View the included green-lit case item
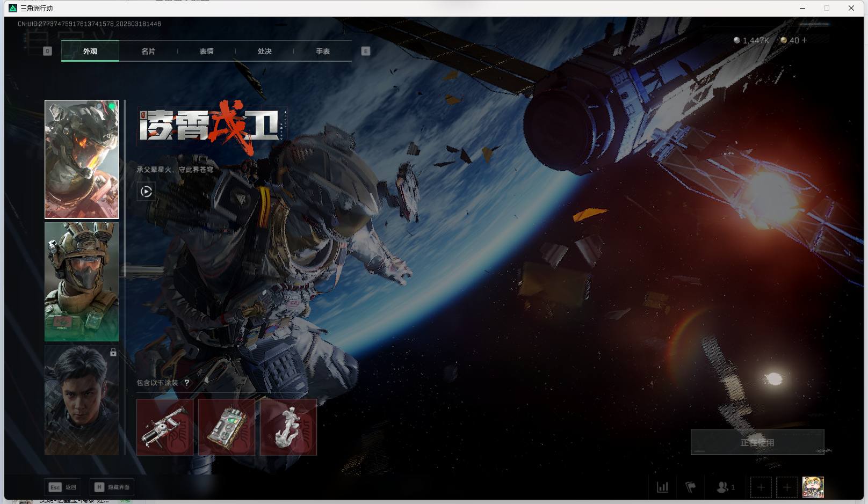This screenshot has width=868, height=504. [x=227, y=427]
